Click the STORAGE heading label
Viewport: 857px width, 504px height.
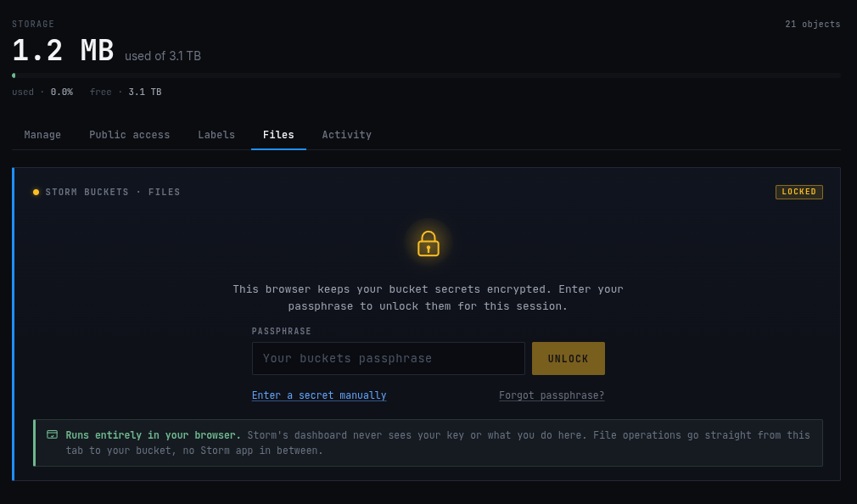point(33,24)
